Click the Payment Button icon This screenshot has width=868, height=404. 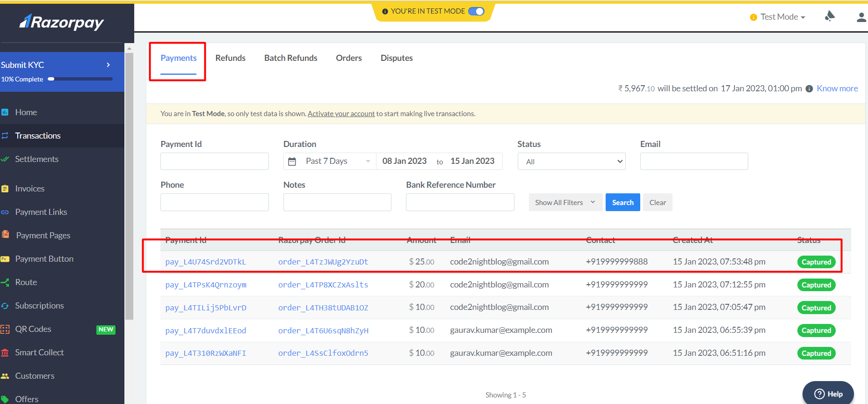(x=5, y=259)
